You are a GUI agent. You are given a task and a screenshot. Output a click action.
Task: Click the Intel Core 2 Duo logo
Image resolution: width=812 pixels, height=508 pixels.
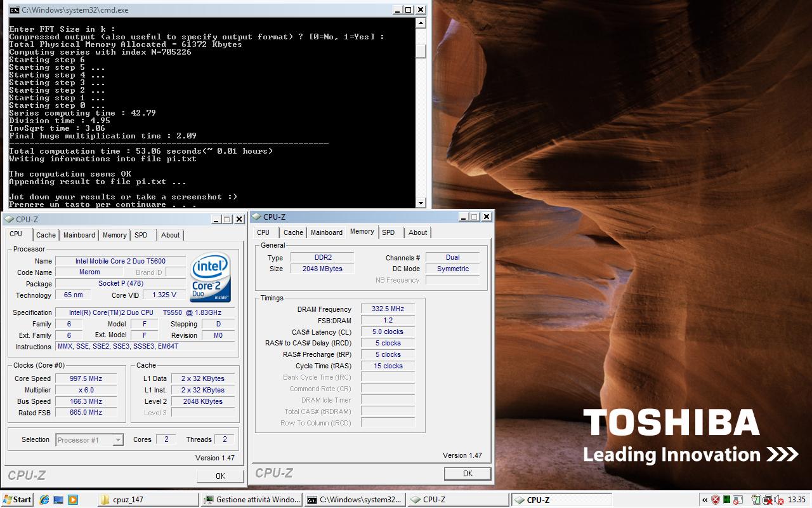(211, 278)
